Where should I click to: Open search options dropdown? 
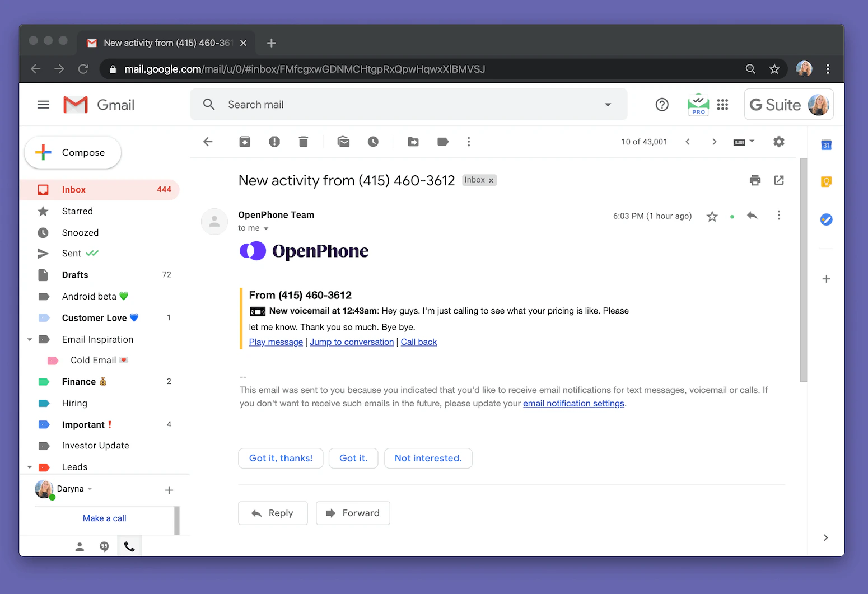click(608, 104)
